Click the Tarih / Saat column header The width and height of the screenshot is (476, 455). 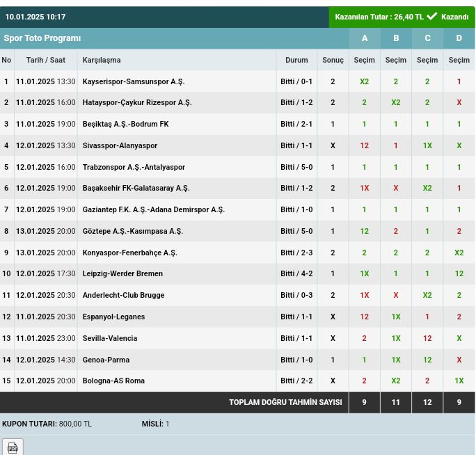(x=46, y=60)
